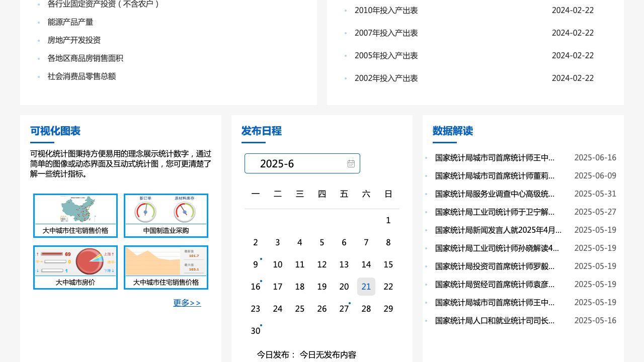Screen dimensions: 644x362
Task: Select June 27 on the release calendar
Action: coord(344,309)
